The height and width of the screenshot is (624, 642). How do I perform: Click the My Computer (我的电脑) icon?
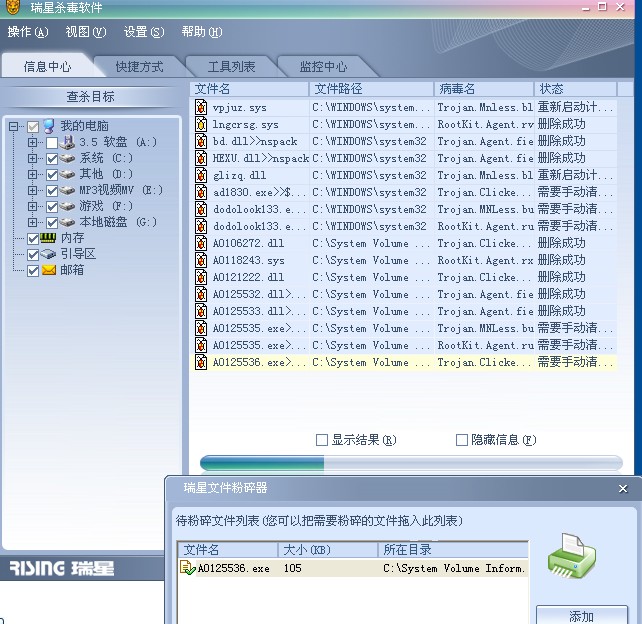tap(49, 126)
